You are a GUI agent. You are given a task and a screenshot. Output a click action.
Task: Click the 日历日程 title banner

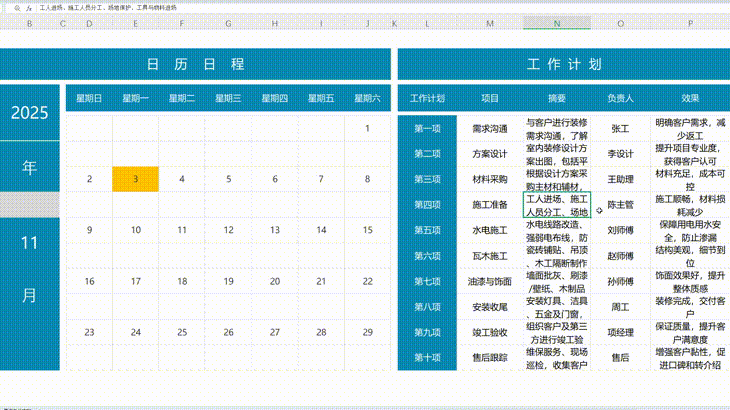point(195,65)
